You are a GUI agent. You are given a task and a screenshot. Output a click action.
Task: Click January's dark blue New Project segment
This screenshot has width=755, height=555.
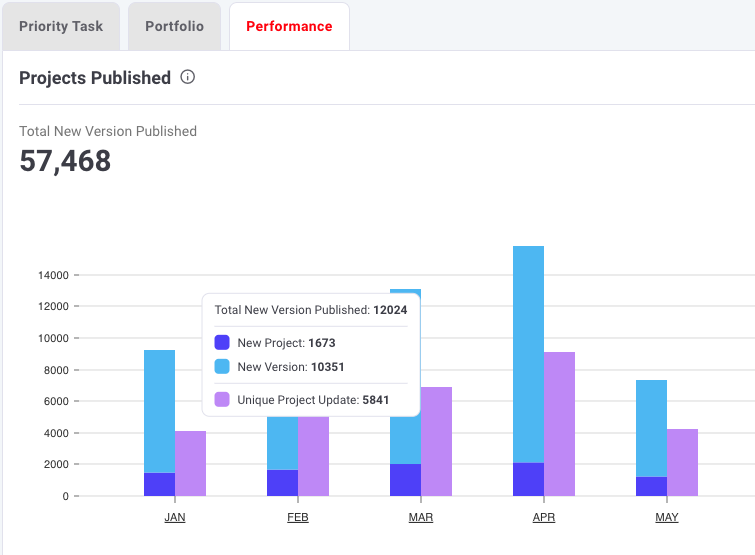point(160,484)
